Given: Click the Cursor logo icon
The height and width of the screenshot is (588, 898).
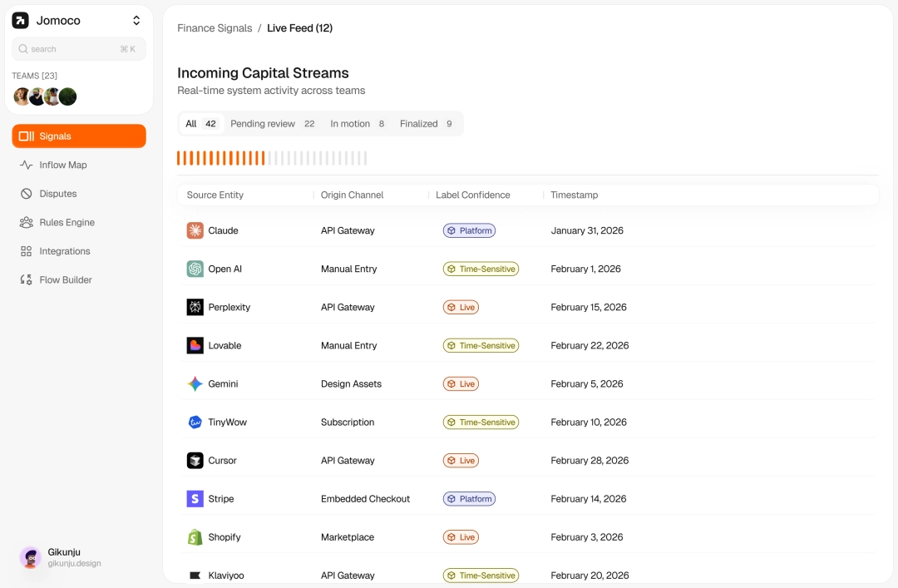Looking at the screenshot, I should [195, 461].
